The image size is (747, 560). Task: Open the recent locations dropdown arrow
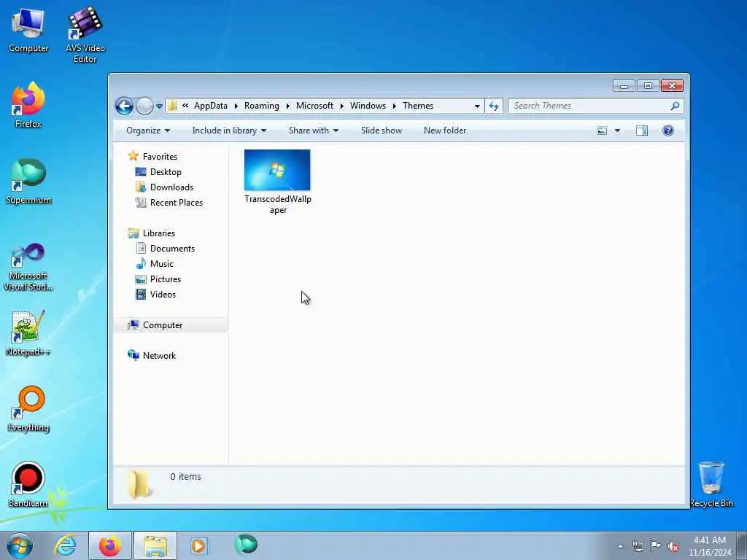[159, 106]
